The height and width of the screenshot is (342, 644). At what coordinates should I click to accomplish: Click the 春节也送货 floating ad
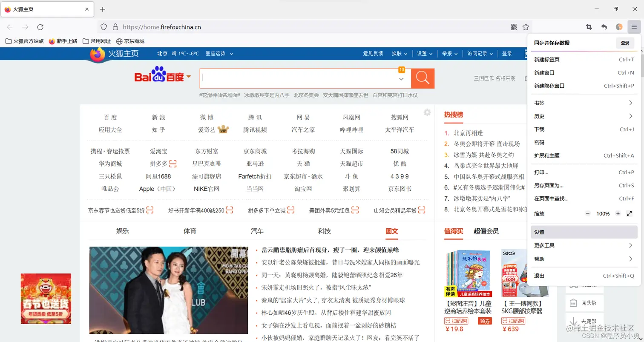click(x=46, y=299)
